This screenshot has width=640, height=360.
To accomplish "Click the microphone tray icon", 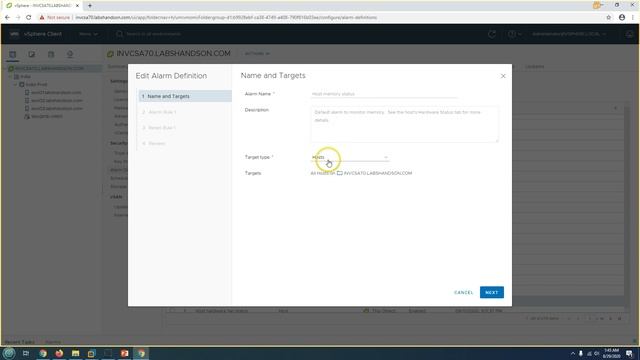I will 581,353.
